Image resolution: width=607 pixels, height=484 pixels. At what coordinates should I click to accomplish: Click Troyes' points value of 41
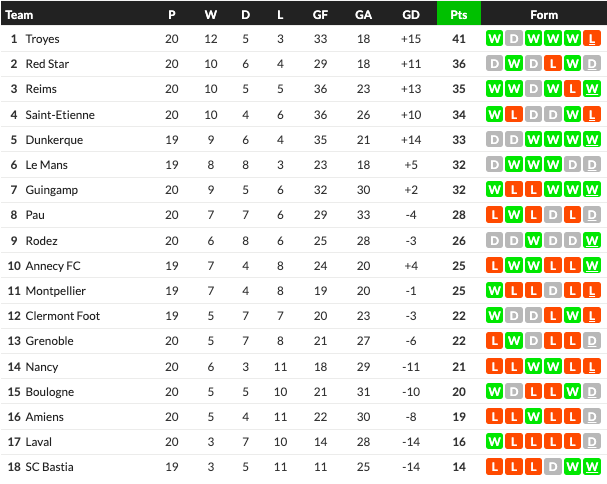pyautogui.click(x=459, y=39)
